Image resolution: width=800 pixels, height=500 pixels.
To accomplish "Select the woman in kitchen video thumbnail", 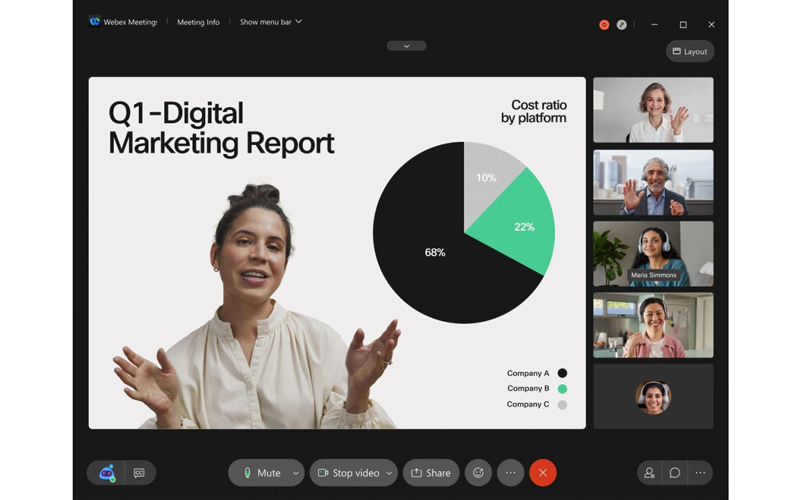I will click(653, 325).
